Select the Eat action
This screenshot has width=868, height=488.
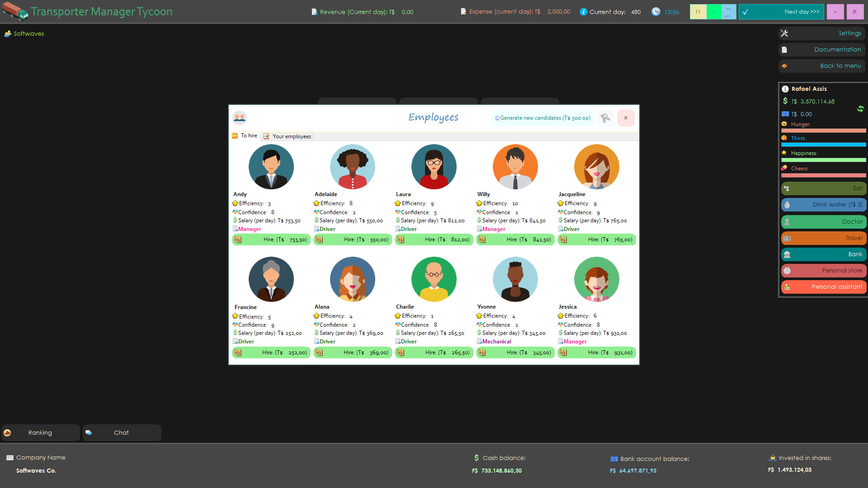(x=823, y=188)
